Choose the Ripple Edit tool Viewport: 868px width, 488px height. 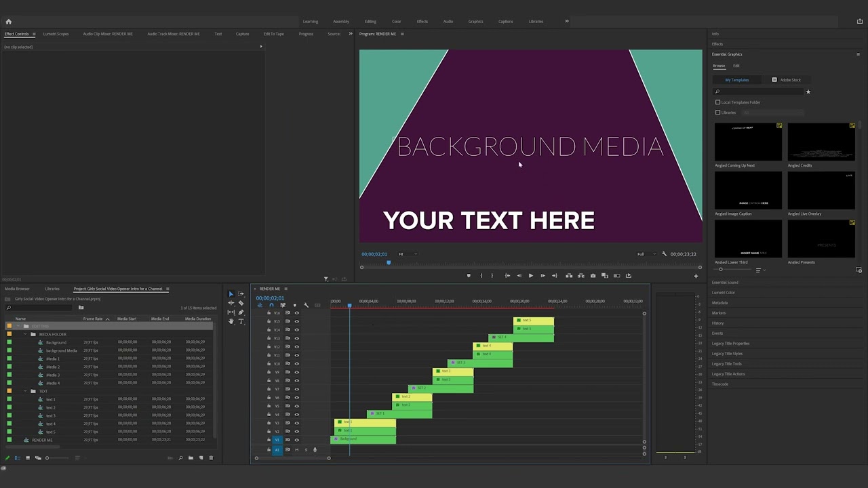pos(231,303)
